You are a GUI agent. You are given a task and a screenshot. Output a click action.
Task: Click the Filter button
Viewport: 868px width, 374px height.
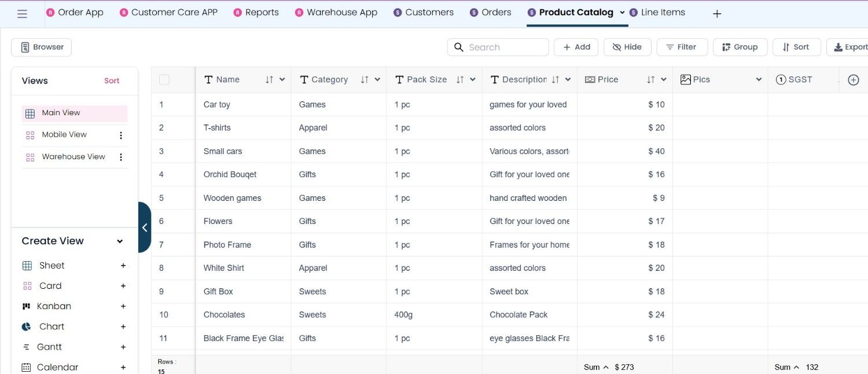(682, 47)
